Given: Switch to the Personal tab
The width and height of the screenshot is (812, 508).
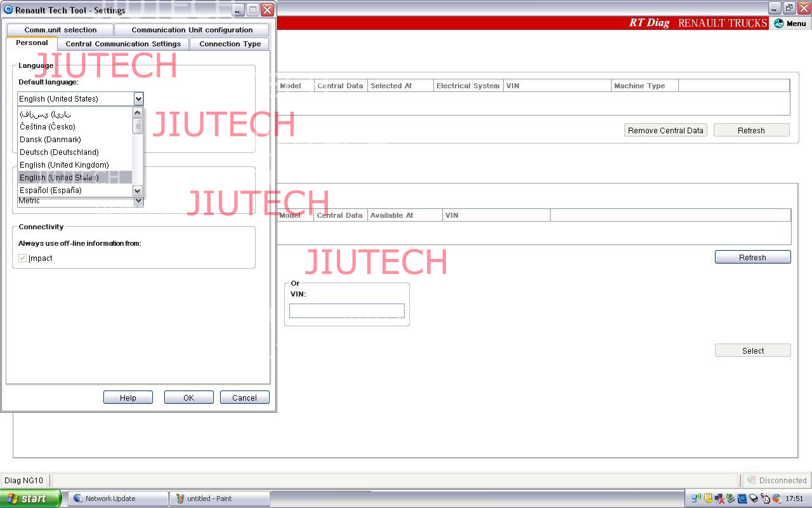Looking at the screenshot, I should tap(32, 43).
